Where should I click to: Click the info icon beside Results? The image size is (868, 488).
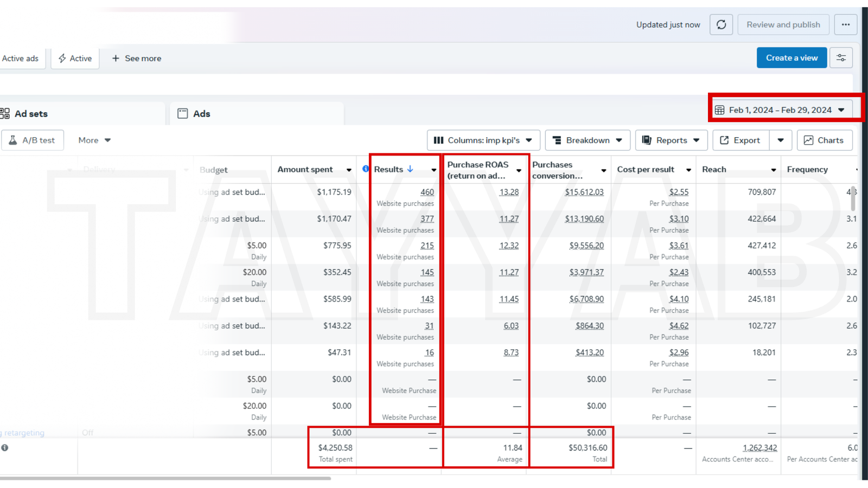366,169
